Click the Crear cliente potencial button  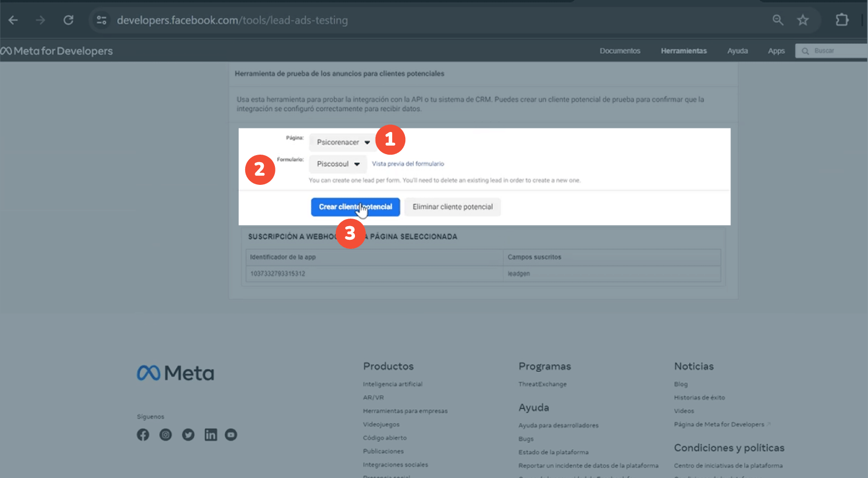(355, 207)
